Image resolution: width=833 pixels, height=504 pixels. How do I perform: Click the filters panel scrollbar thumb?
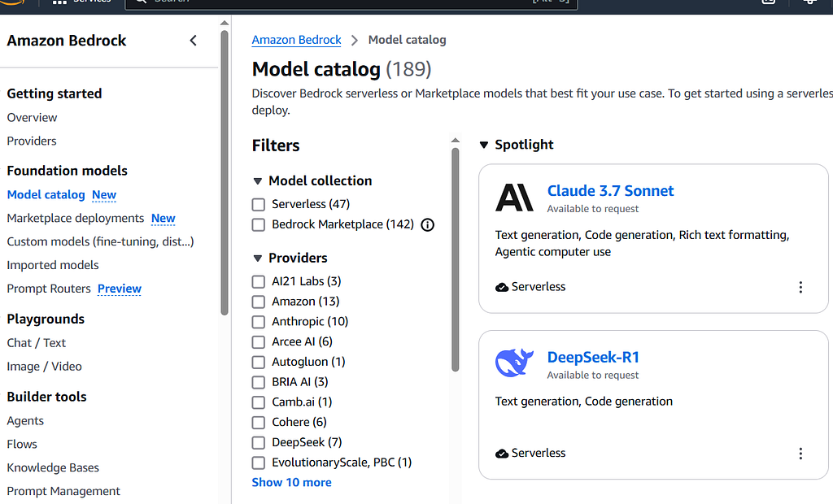click(x=456, y=259)
